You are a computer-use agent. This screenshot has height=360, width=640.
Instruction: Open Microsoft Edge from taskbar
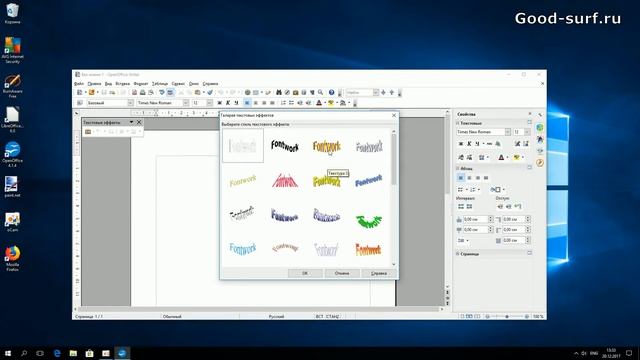(57, 353)
